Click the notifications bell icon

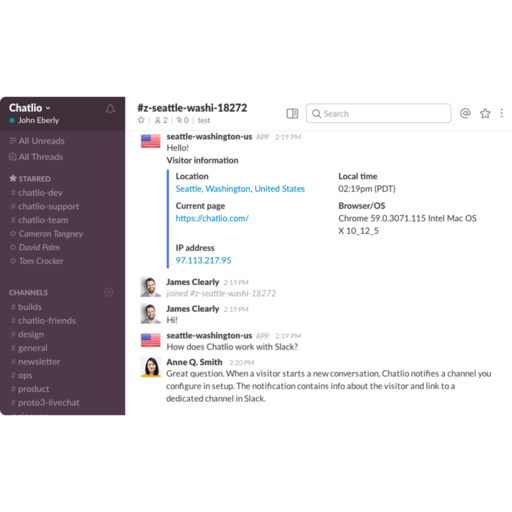point(110,109)
